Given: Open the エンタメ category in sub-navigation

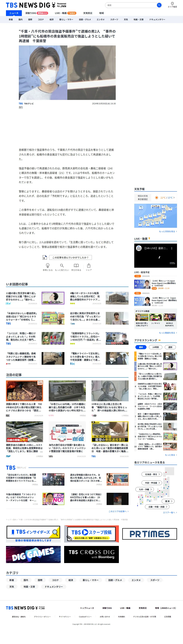Looking at the screenshot, I should [100, 20].
